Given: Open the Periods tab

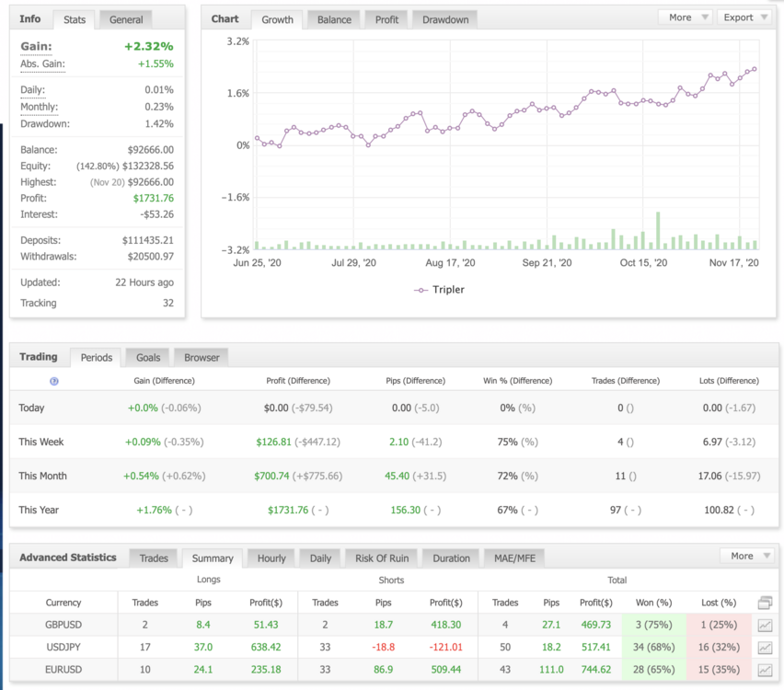Looking at the screenshot, I should [x=96, y=358].
